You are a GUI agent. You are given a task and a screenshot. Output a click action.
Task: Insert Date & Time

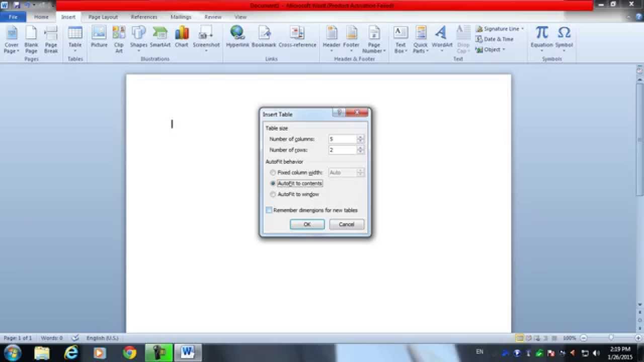pyautogui.click(x=495, y=39)
